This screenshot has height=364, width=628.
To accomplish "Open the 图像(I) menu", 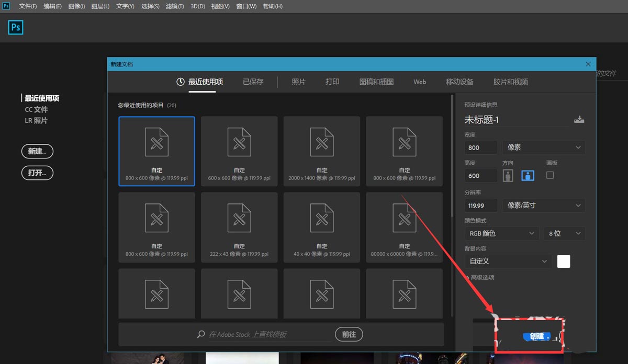I will point(76,6).
